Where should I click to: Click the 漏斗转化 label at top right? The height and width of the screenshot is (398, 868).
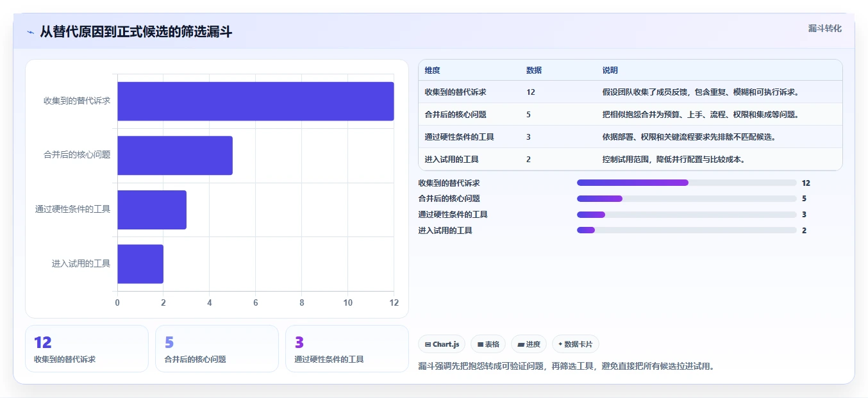pos(824,29)
